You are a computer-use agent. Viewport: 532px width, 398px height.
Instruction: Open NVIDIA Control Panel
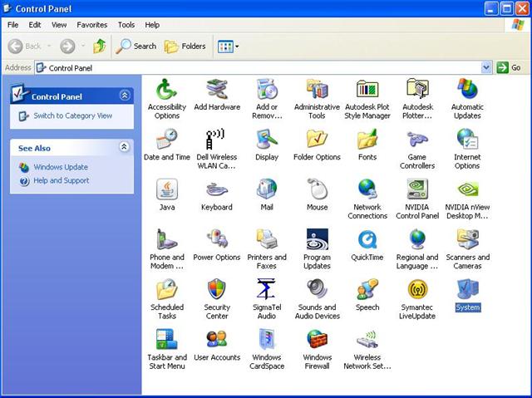(417, 199)
